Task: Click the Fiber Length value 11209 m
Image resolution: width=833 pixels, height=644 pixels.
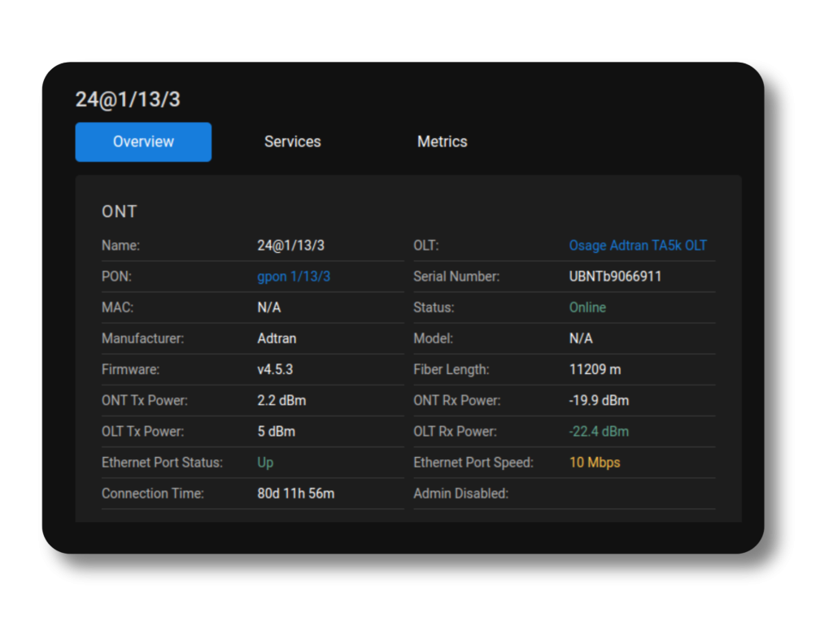Action: (x=595, y=369)
